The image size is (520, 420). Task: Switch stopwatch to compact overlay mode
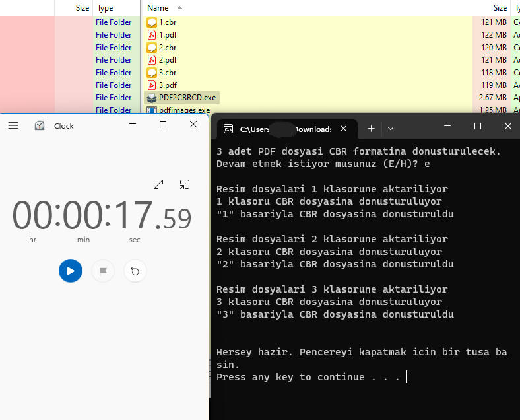[x=185, y=184]
